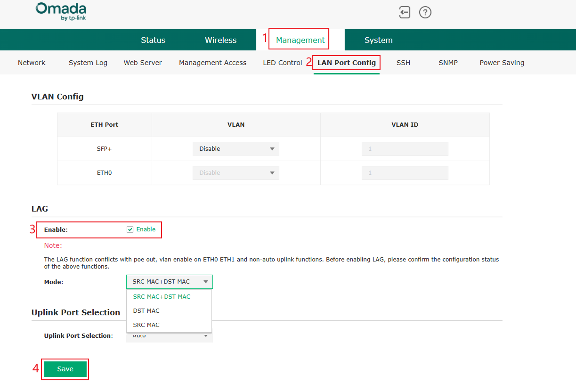
Task: Click the VLAN column header
Action: (236, 125)
